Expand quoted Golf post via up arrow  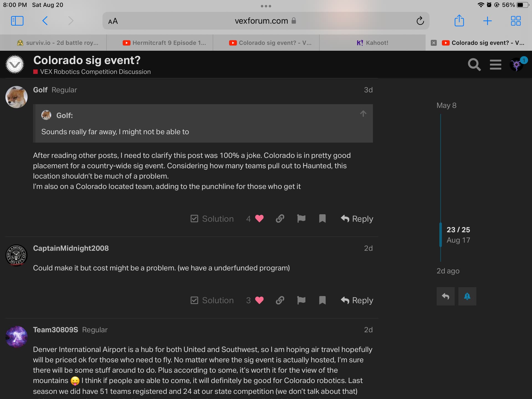pos(363,114)
